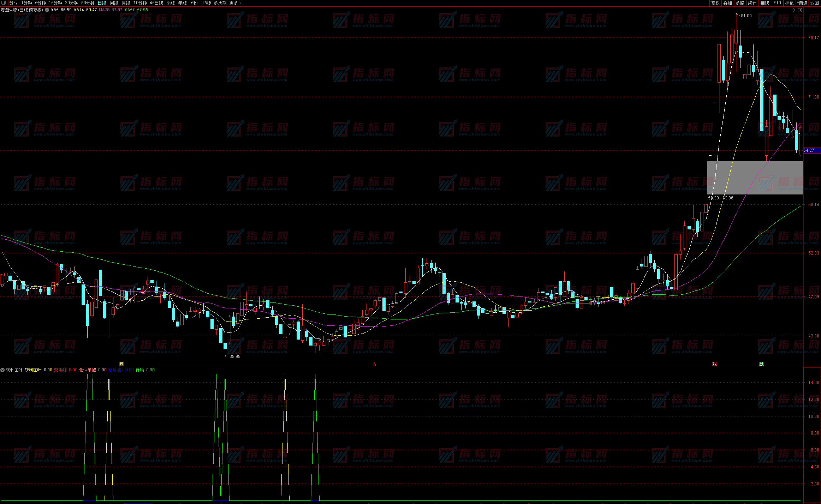Click the 安图生物(日线.前复权) title
Screen dimensions: 821x504
tap(22, 10)
